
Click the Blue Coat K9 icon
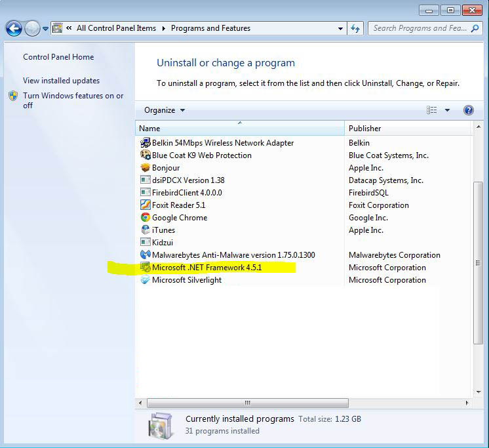pyautogui.click(x=146, y=155)
